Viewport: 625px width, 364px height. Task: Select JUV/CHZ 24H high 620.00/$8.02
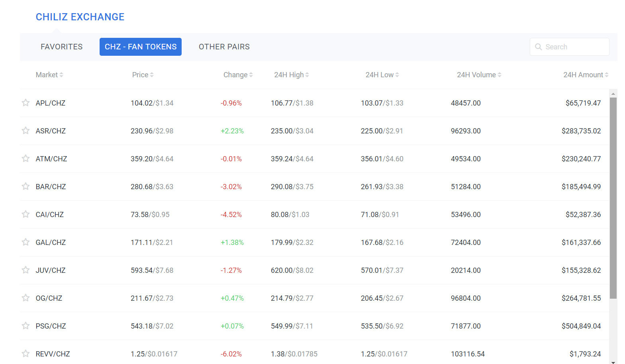292,270
